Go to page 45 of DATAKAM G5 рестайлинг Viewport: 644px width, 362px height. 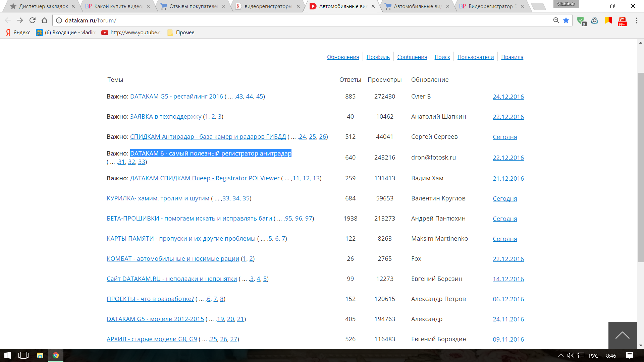(260, 97)
